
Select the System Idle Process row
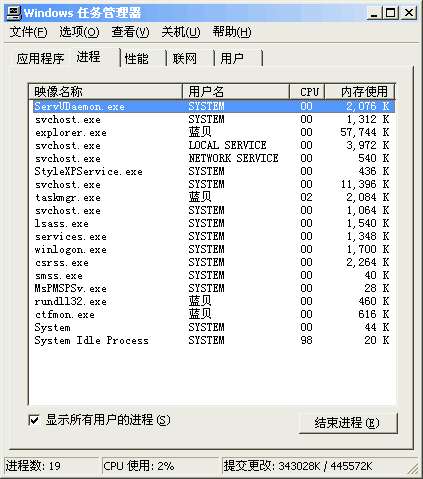(212, 341)
